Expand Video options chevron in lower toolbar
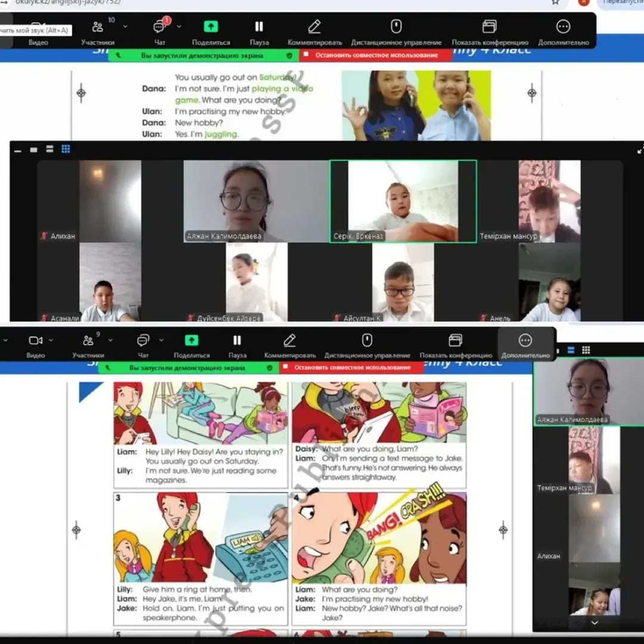Viewport: 644px width, 644px height. coord(51,340)
